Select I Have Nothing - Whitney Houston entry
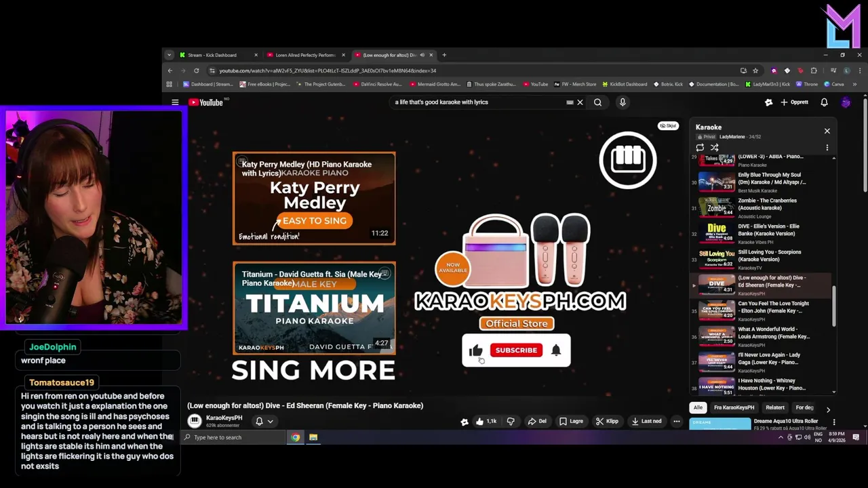The height and width of the screenshot is (488, 868). [x=761, y=386]
